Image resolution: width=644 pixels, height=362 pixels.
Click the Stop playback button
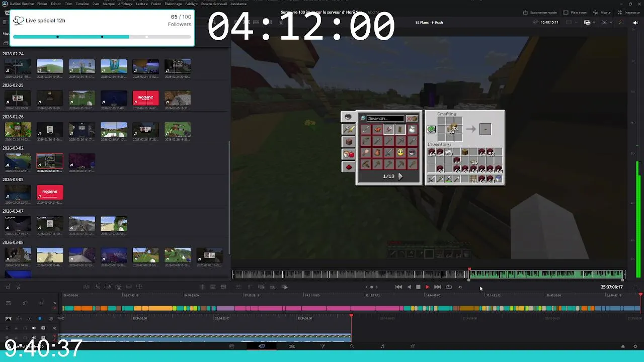418,287
